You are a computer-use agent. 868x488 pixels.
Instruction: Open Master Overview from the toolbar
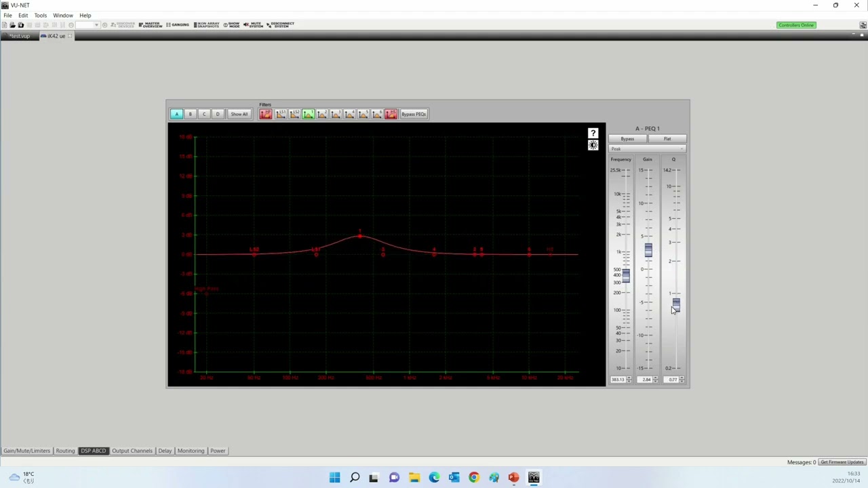[x=151, y=25]
